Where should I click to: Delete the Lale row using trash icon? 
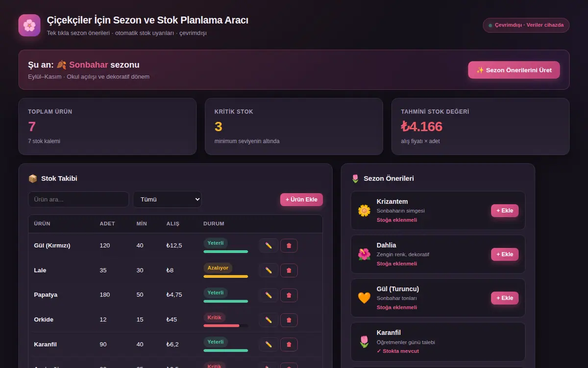(x=289, y=270)
